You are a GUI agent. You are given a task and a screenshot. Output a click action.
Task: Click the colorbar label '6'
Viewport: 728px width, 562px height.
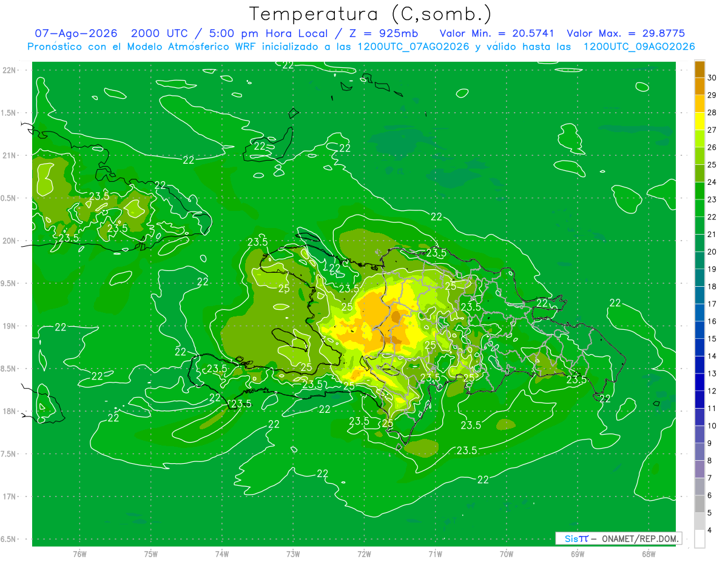coord(710,495)
